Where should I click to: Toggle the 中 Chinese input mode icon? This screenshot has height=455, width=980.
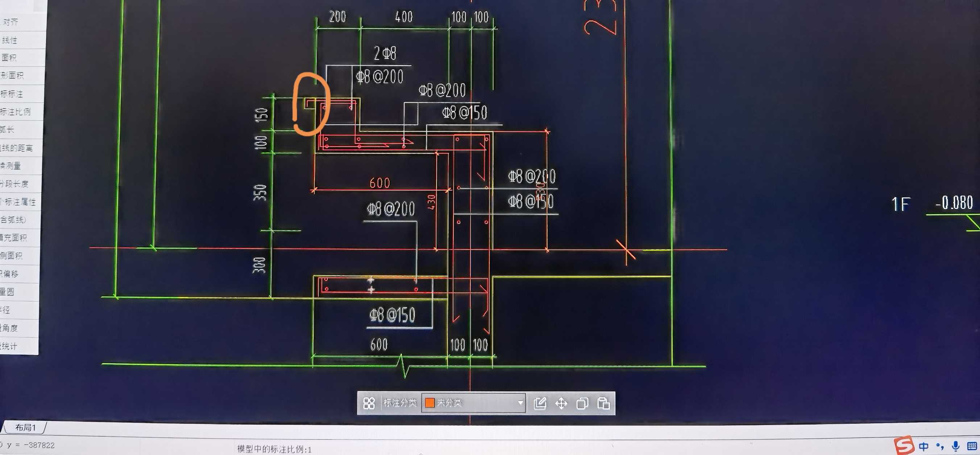click(x=923, y=446)
